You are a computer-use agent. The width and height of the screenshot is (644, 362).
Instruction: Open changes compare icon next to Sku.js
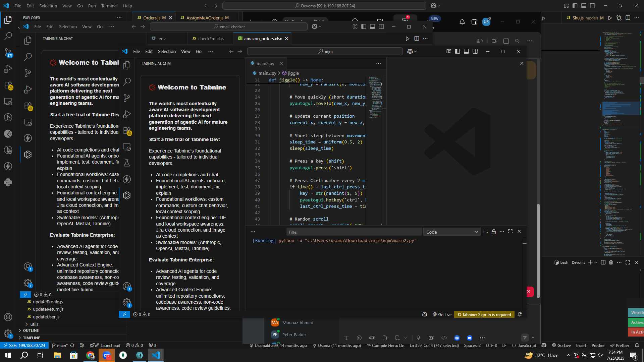point(619,18)
